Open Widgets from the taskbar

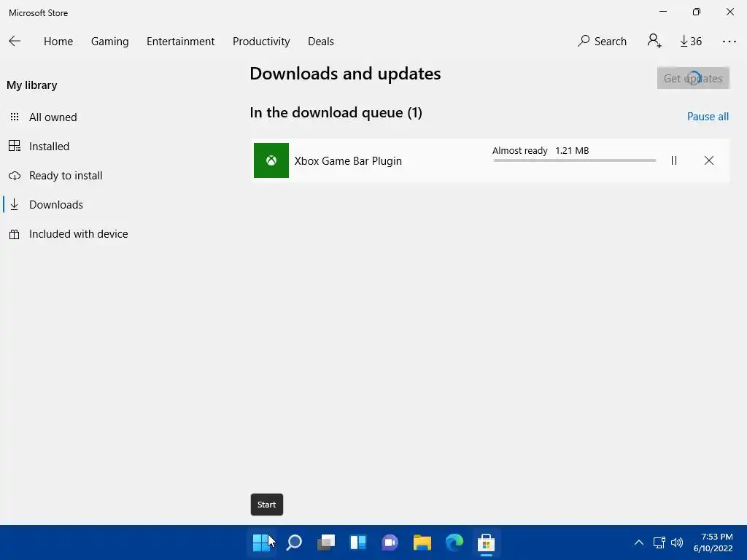(357, 542)
